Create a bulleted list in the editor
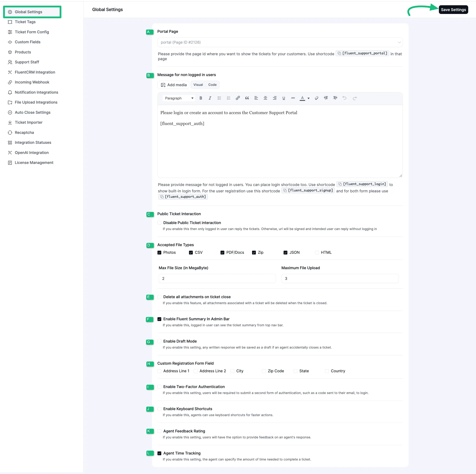This screenshot has height=474, width=476. (x=219, y=98)
